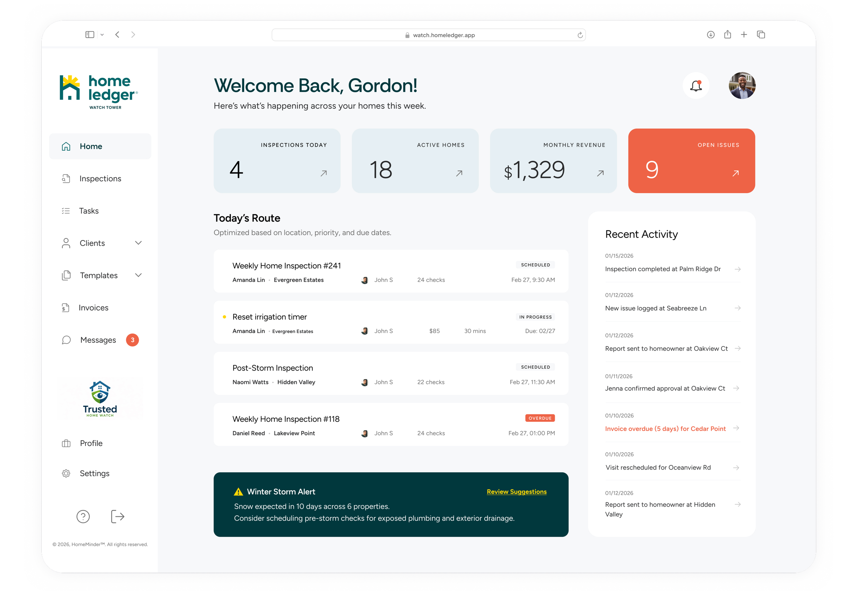Image resolution: width=868 pixels, height=603 pixels.
Task: Click the Review Suggestions link
Action: tap(516, 492)
